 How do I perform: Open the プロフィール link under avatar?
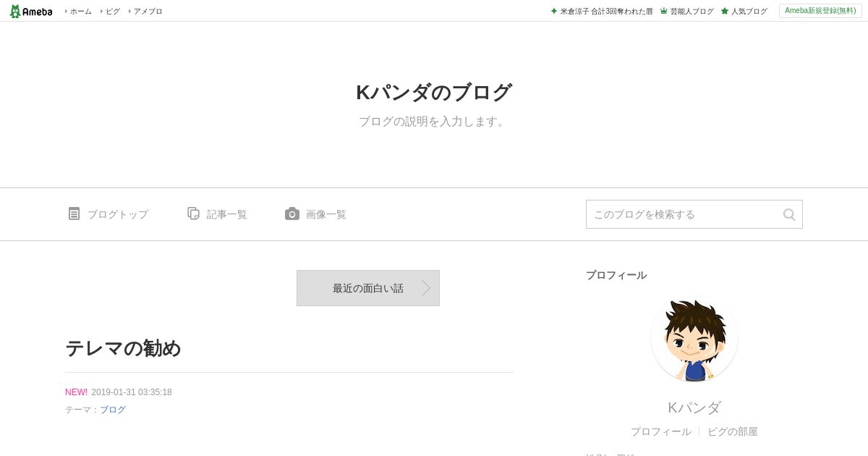(660, 431)
